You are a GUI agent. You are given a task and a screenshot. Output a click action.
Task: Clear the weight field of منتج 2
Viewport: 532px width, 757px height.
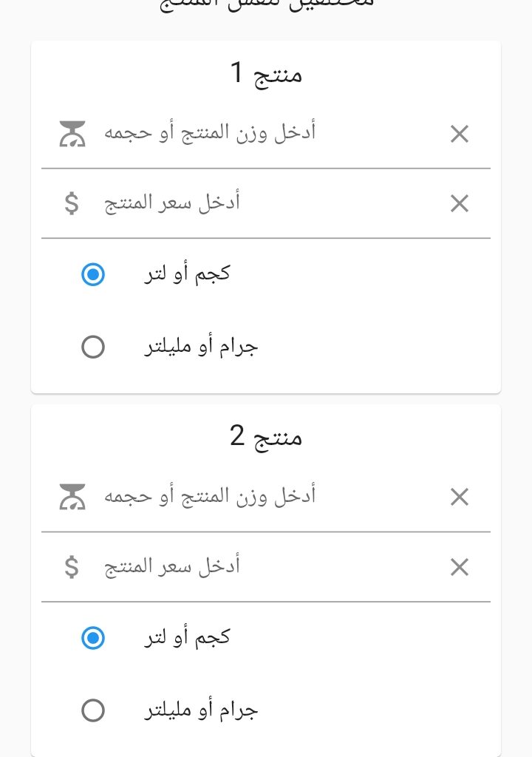tap(460, 497)
